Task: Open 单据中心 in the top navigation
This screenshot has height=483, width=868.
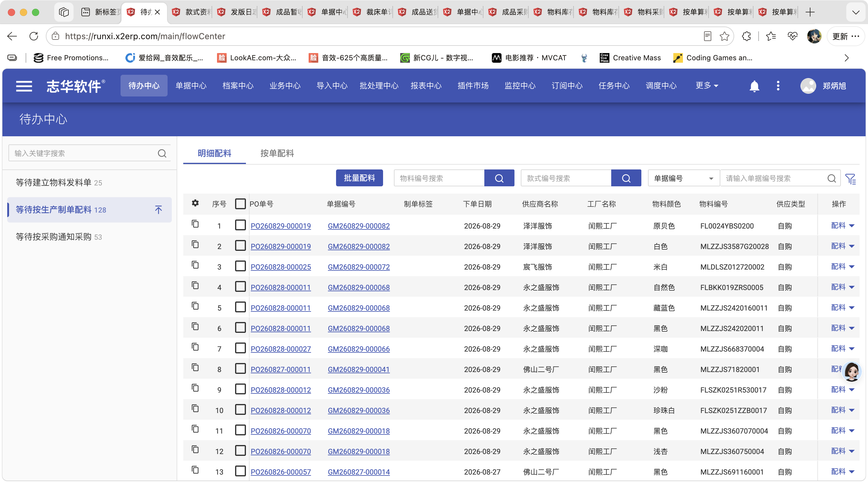Action: point(191,86)
